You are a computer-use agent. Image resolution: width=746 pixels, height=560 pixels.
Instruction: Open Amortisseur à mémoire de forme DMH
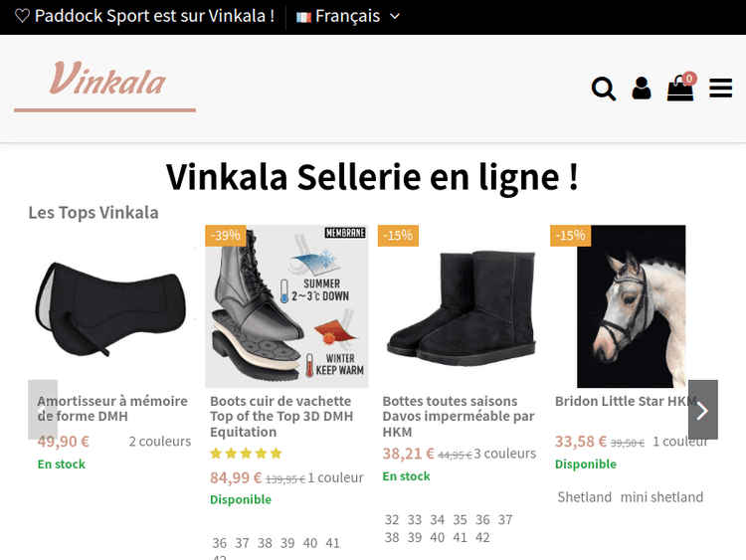click(112, 408)
